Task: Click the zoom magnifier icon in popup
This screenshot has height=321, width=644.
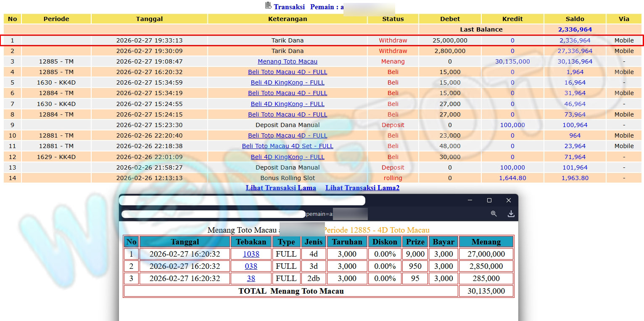Action: 494,214
